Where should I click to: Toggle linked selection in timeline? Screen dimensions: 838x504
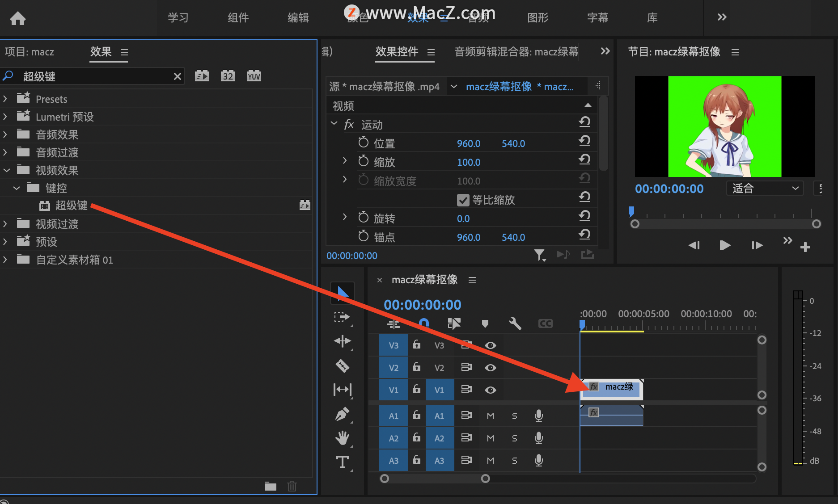click(454, 323)
